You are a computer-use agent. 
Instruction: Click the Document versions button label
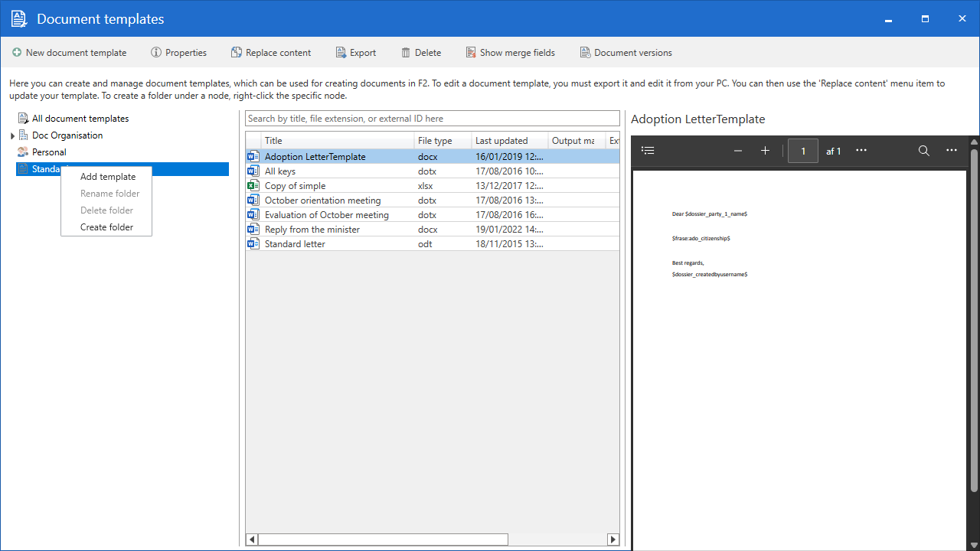(x=633, y=53)
